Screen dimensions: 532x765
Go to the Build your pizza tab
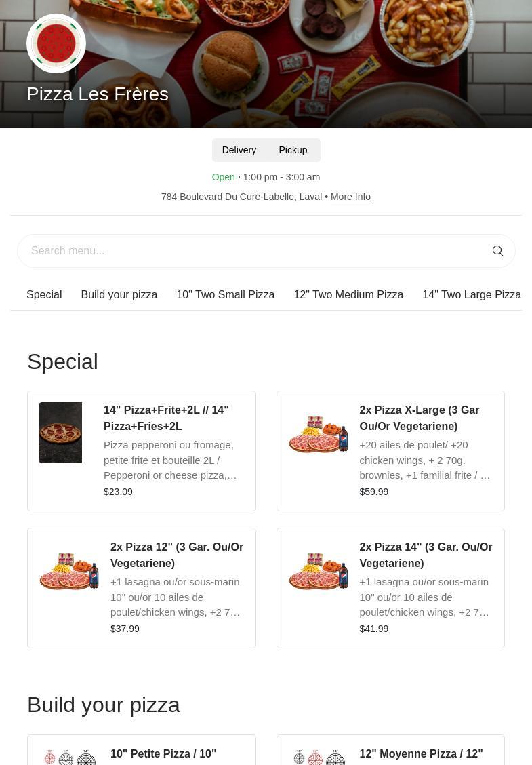(119, 294)
